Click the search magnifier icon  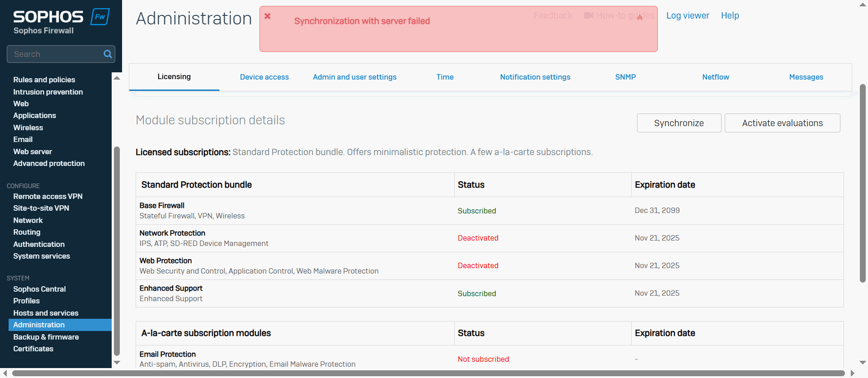point(108,54)
